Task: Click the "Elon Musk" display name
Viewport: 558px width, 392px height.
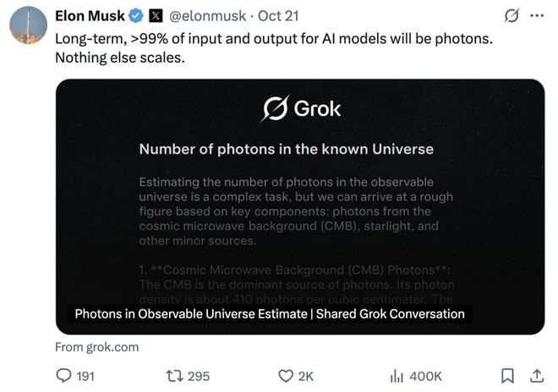Action: [x=89, y=16]
